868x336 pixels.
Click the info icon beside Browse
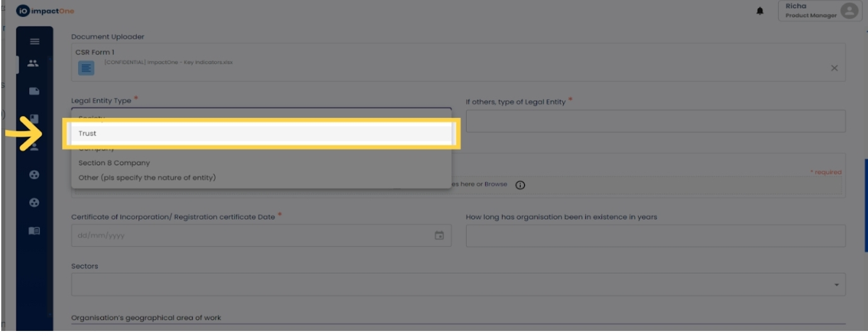521,185
